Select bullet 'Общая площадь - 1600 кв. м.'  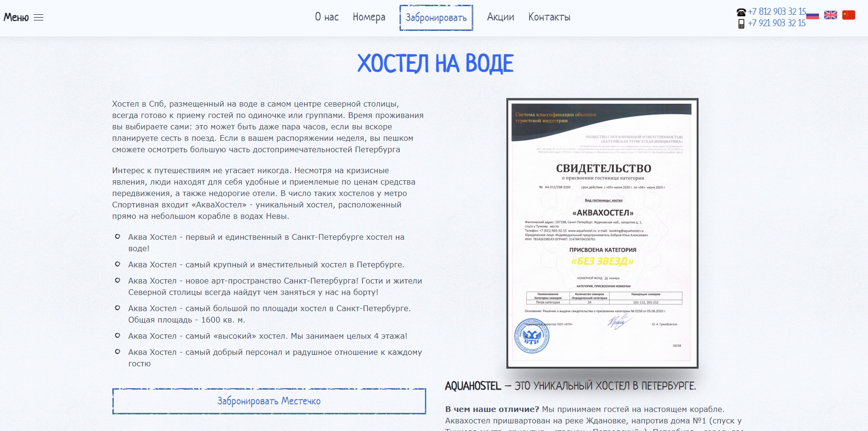pos(269,314)
